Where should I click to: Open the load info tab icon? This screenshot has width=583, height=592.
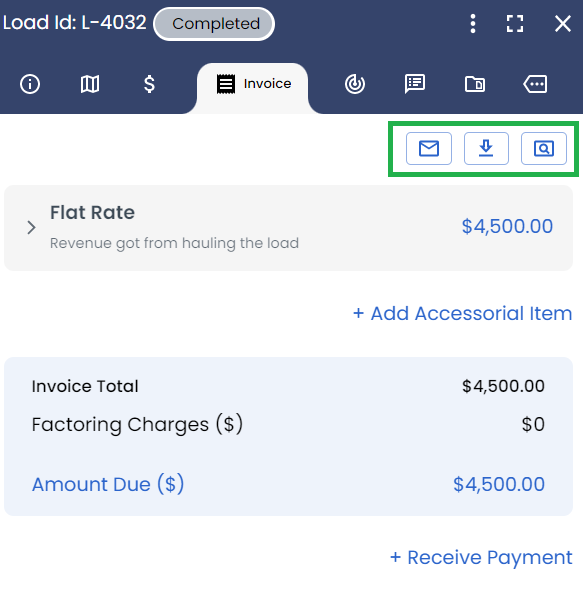[30, 84]
